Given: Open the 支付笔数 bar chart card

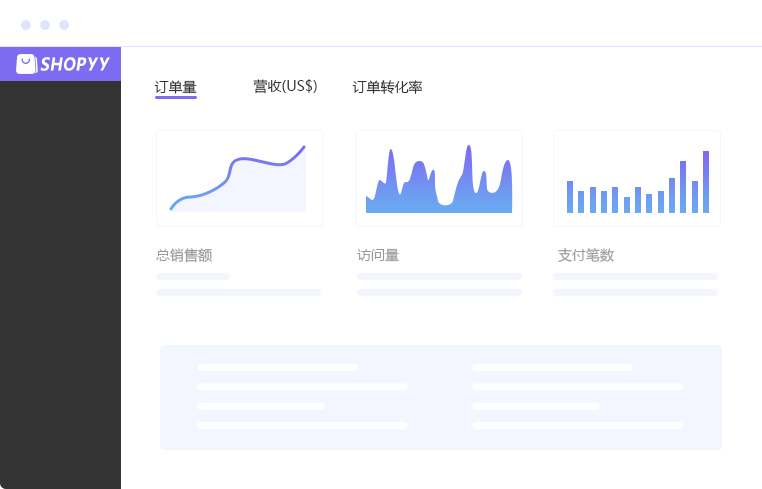Looking at the screenshot, I should (x=637, y=178).
